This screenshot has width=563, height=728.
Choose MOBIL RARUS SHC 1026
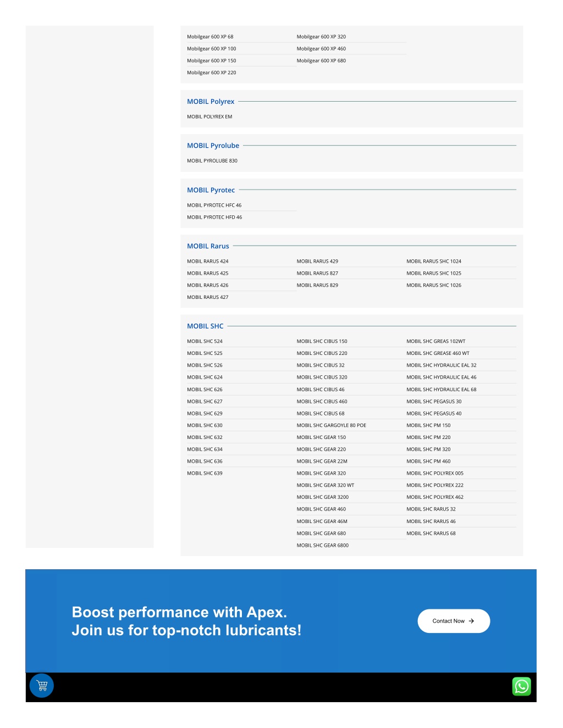(x=434, y=286)
